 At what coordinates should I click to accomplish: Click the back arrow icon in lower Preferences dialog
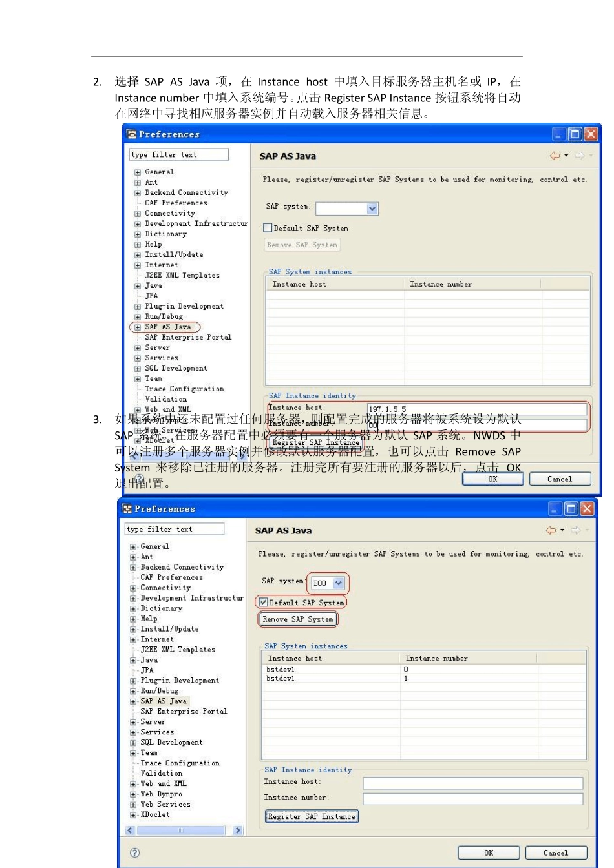tap(551, 530)
